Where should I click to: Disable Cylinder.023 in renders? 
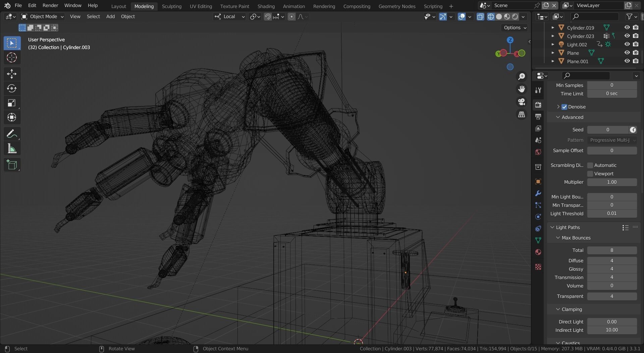pyautogui.click(x=636, y=36)
